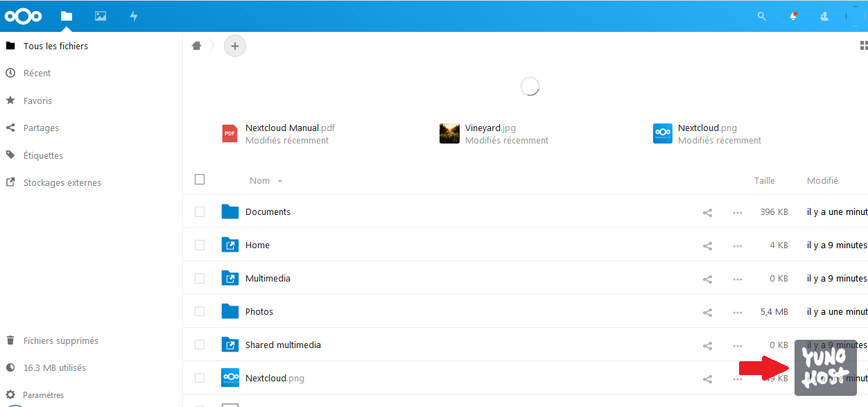
Task: Share the Documents folder via share icon
Action: [x=707, y=213]
